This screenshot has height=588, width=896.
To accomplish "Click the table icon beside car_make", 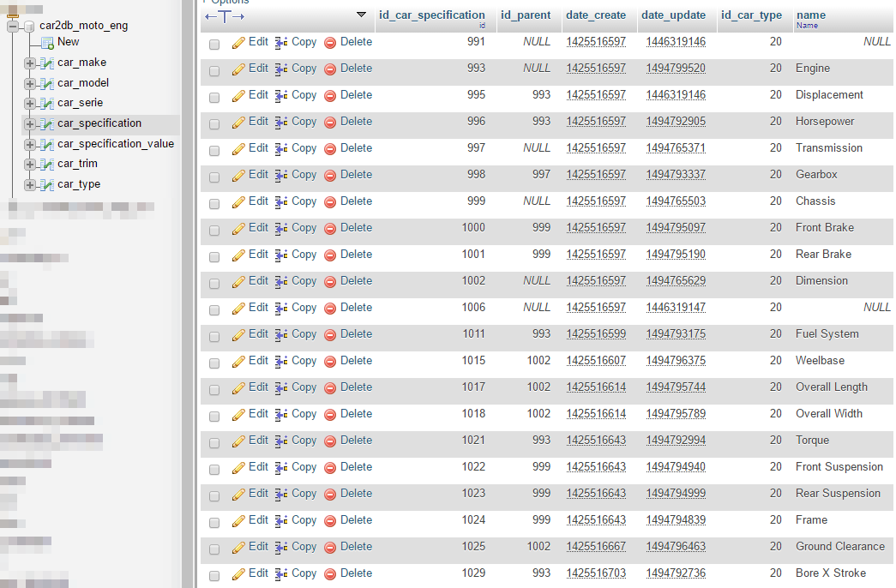I will point(47,63).
